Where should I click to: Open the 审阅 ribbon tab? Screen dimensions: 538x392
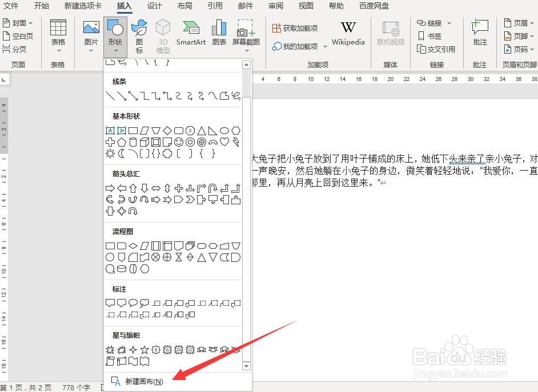click(x=275, y=6)
